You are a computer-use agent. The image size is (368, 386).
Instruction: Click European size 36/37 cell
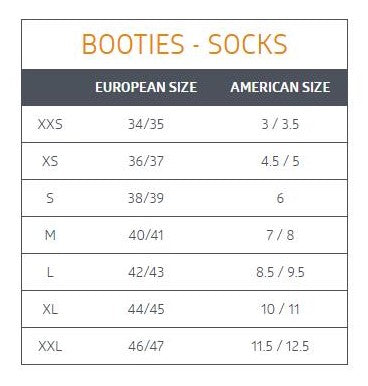[146, 161]
